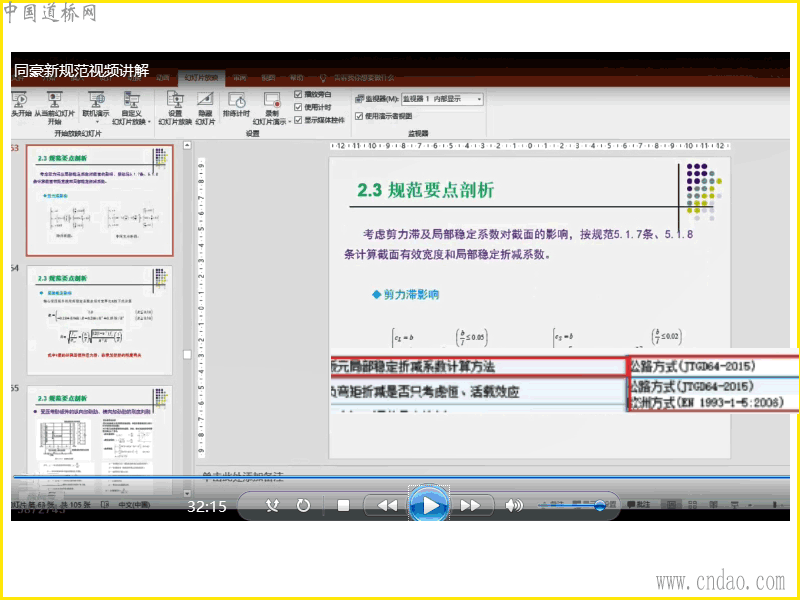800x600 pixels.
Task: Fast forward the video with next button
Action: pyautogui.click(x=470, y=506)
